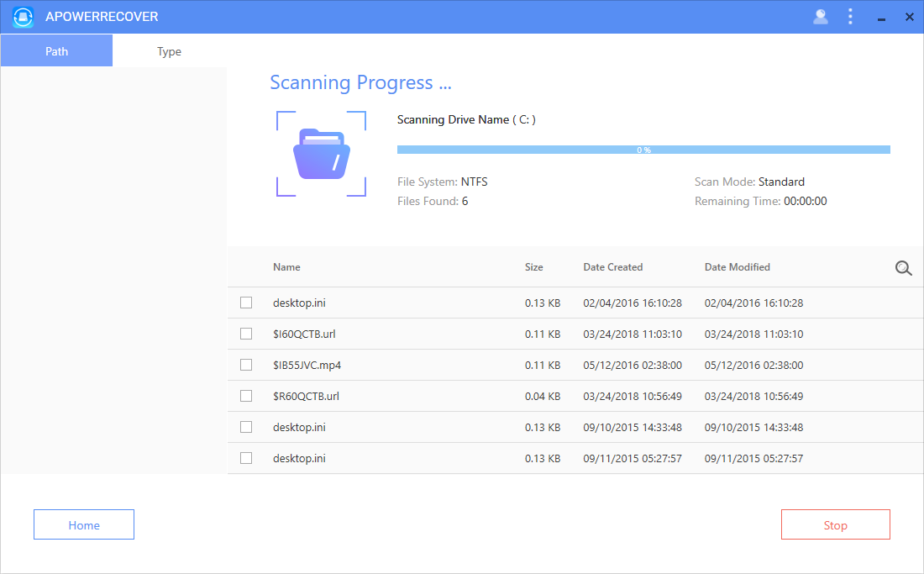
Task: Click the scanning progress bar
Action: point(643,150)
